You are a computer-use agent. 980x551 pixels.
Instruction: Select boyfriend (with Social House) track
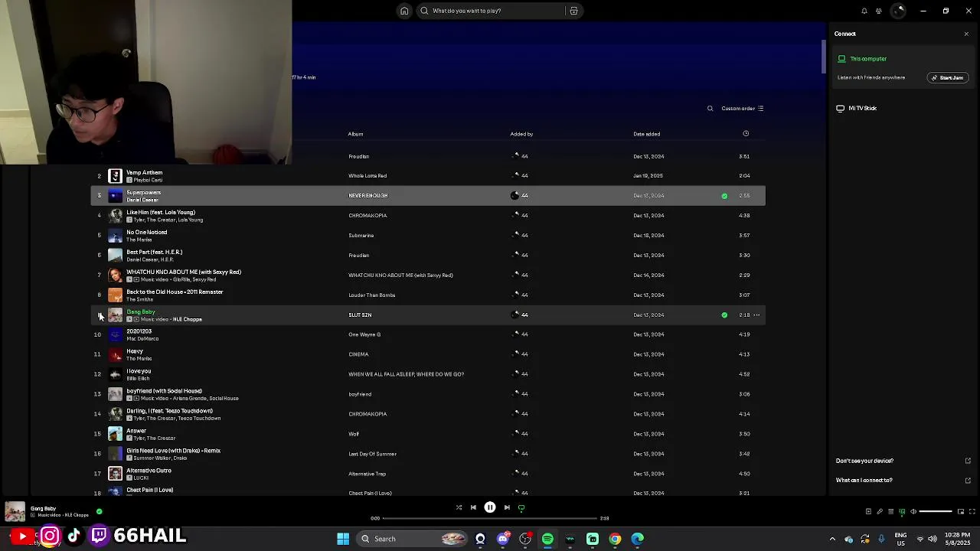[428, 394]
